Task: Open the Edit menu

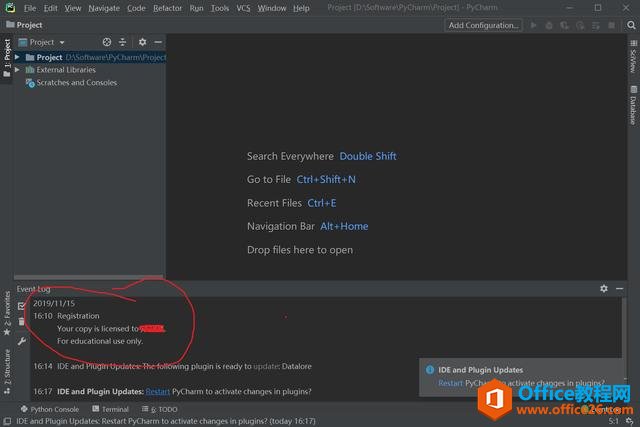Action: point(51,8)
